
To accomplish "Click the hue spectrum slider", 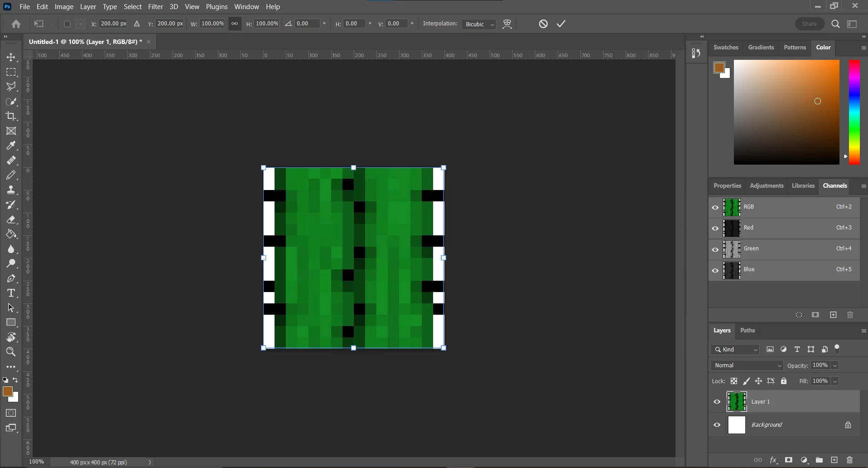I will [x=854, y=112].
